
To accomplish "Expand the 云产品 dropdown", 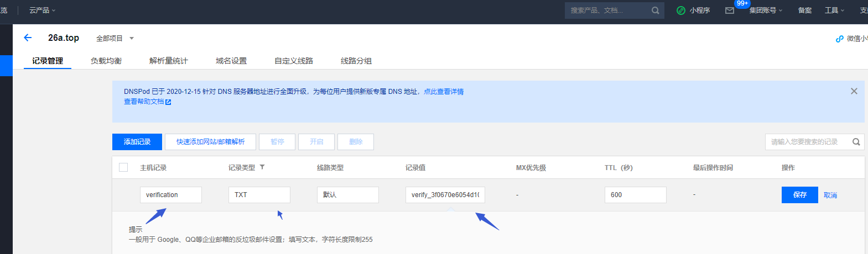I will (42, 10).
